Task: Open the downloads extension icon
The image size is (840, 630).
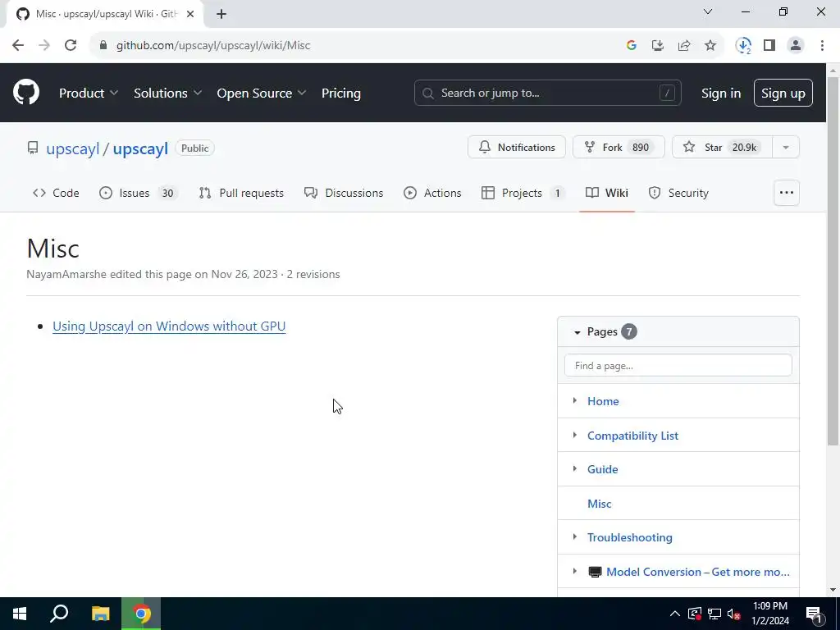Action: click(x=743, y=46)
